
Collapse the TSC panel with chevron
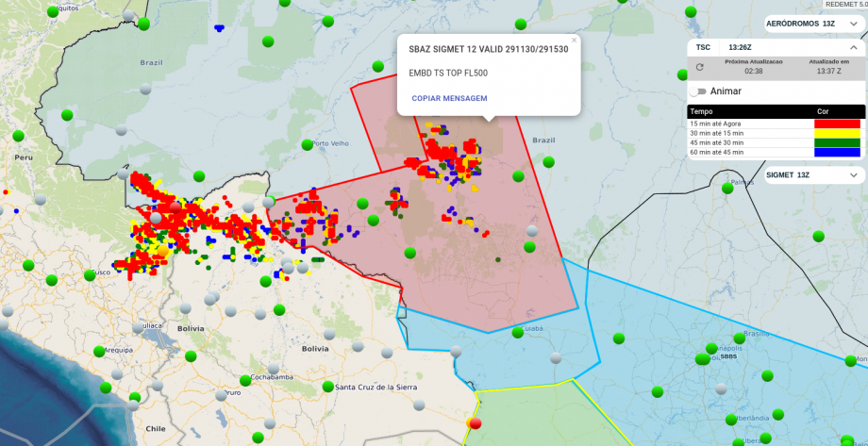pyautogui.click(x=852, y=47)
